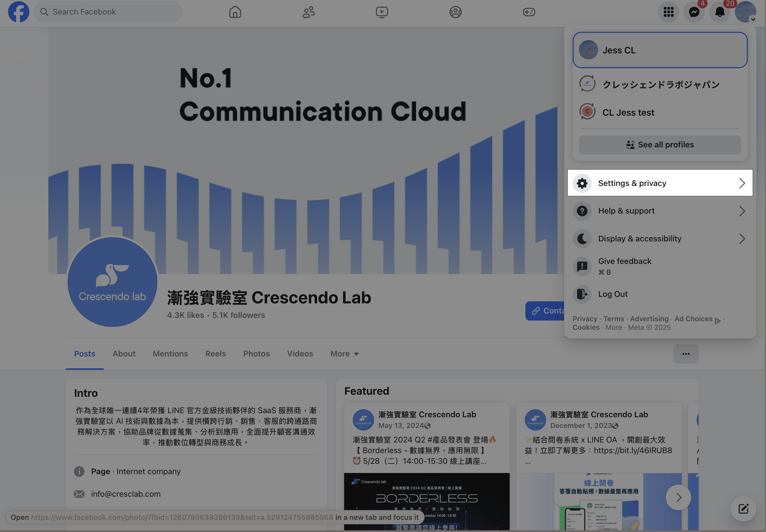Image resolution: width=766 pixels, height=532 pixels.
Task: Open the Messenger chat icon
Action: (x=694, y=12)
